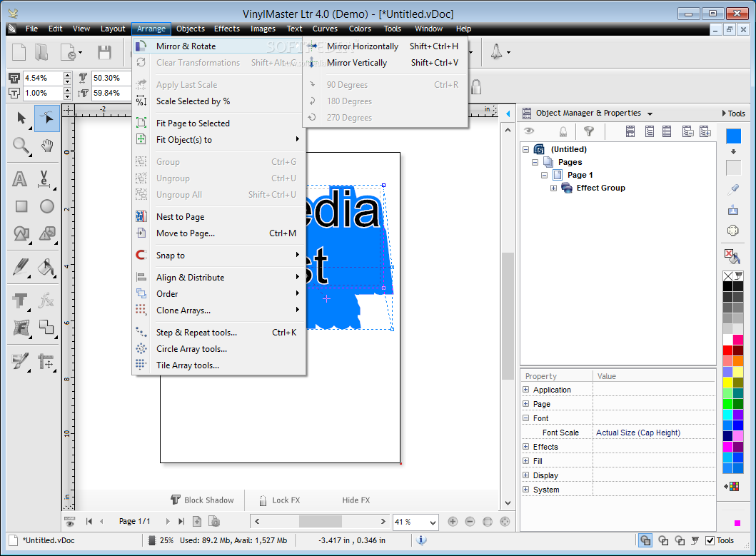
Task: Select the hand pan tool
Action: point(47,146)
